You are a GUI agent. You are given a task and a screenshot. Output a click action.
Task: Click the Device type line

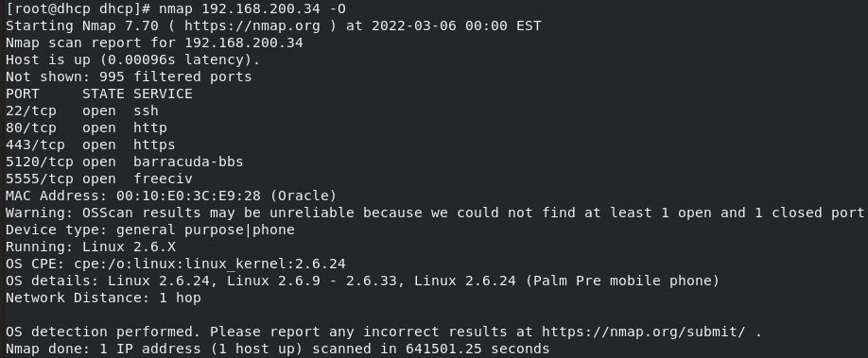click(x=150, y=230)
